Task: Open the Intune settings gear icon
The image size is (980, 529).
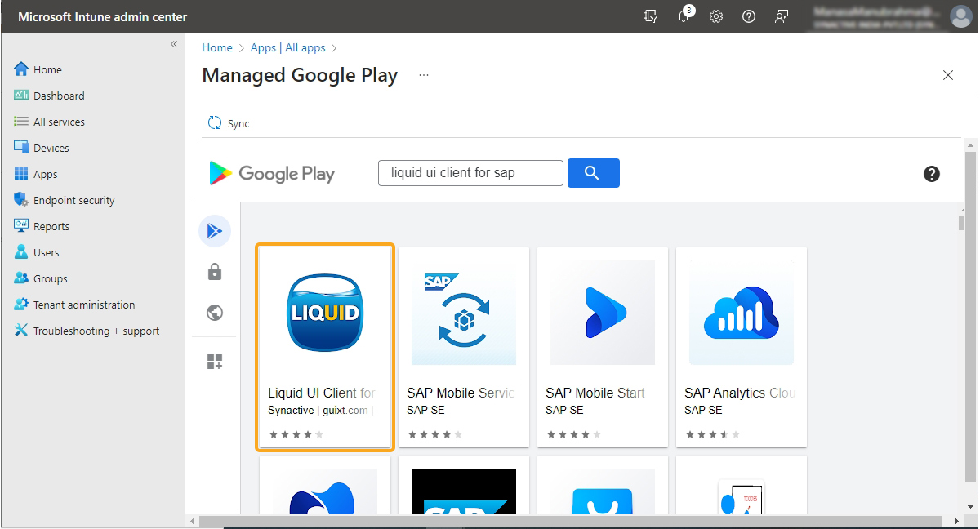Action: [x=716, y=16]
